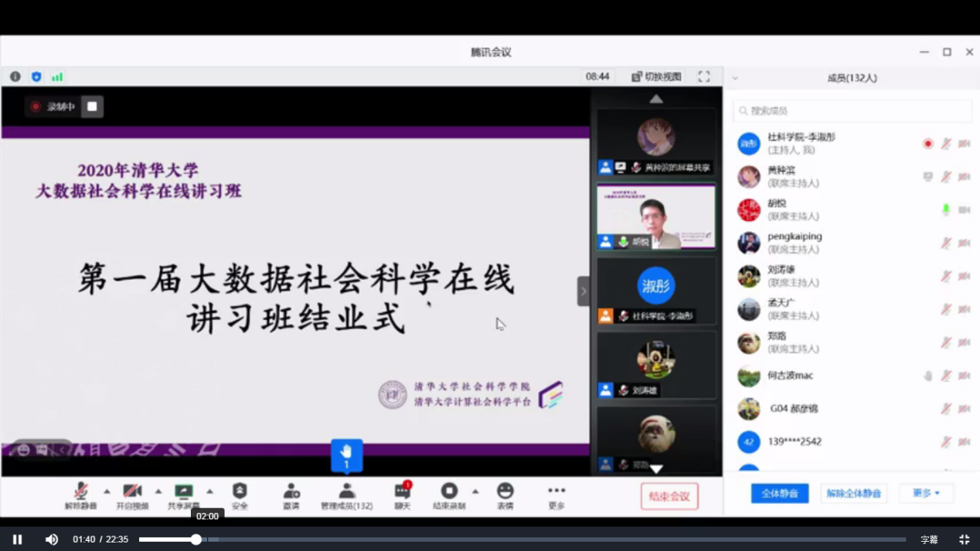The image size is (980, 551).
Task: Enter fullscreen via icon beside Switch View
Action: tap(703, 77)
